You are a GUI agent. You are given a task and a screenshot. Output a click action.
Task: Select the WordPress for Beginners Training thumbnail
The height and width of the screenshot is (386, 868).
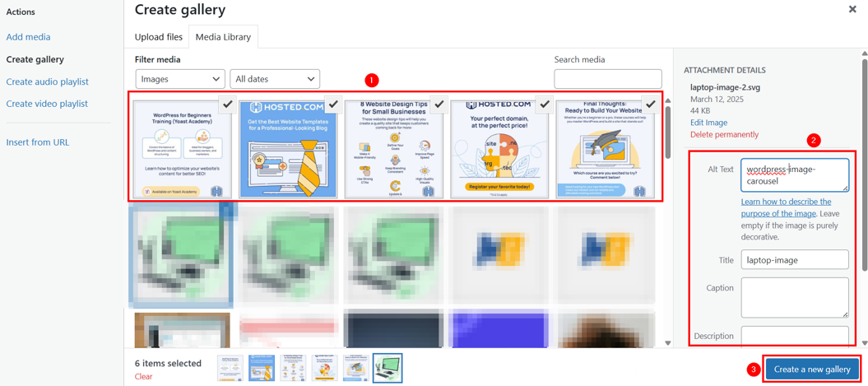tap(183, 149)
